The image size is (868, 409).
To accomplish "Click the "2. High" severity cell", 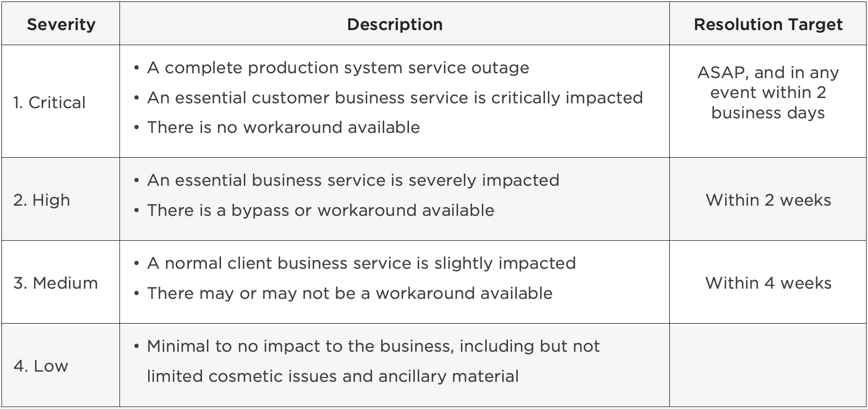I will coord(42,200).
